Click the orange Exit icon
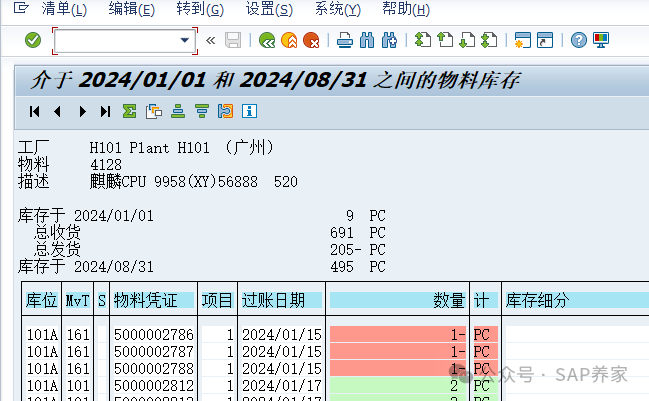The image size is (649, 401). click(x=289, y=41)
